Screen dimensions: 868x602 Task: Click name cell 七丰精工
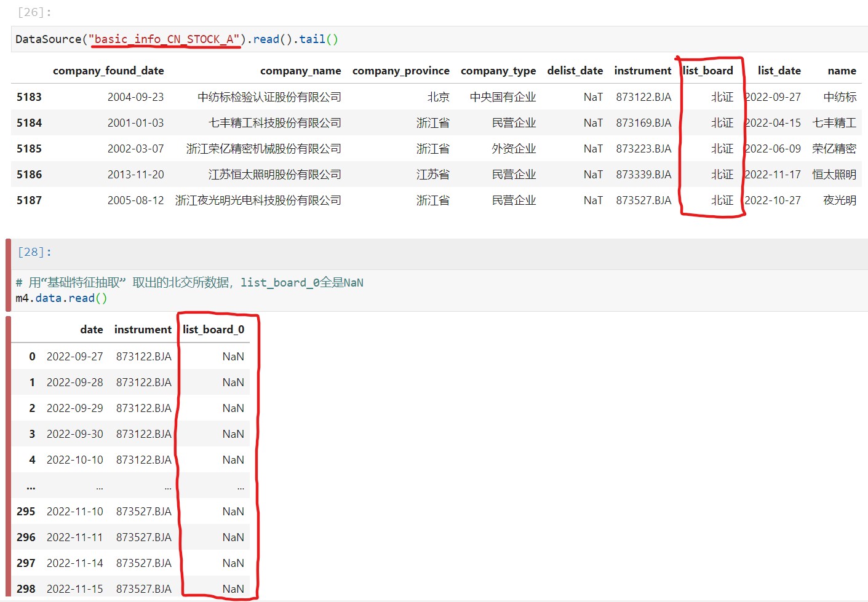834,123
